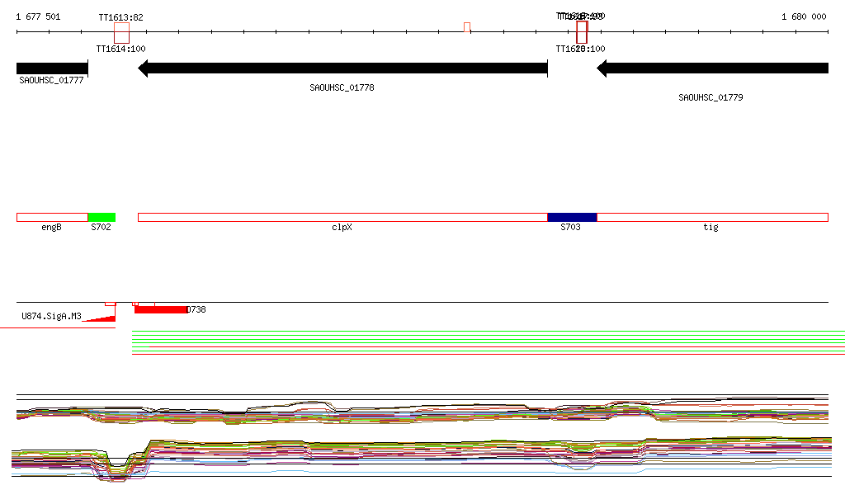Select the tig annotation bar
The width and height of the screenshot is (845, 504).
click(x=712, y=217)
